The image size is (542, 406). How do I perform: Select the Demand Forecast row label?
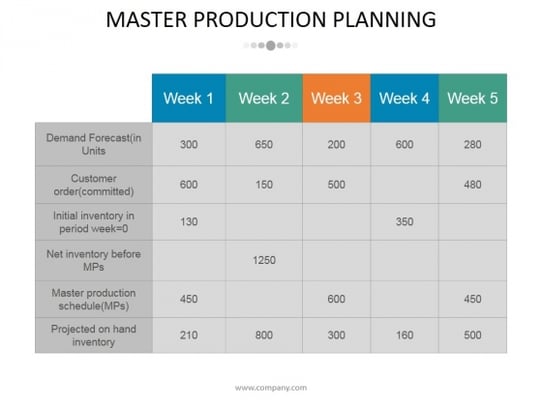pyautogui.click(x=94, y=144)
